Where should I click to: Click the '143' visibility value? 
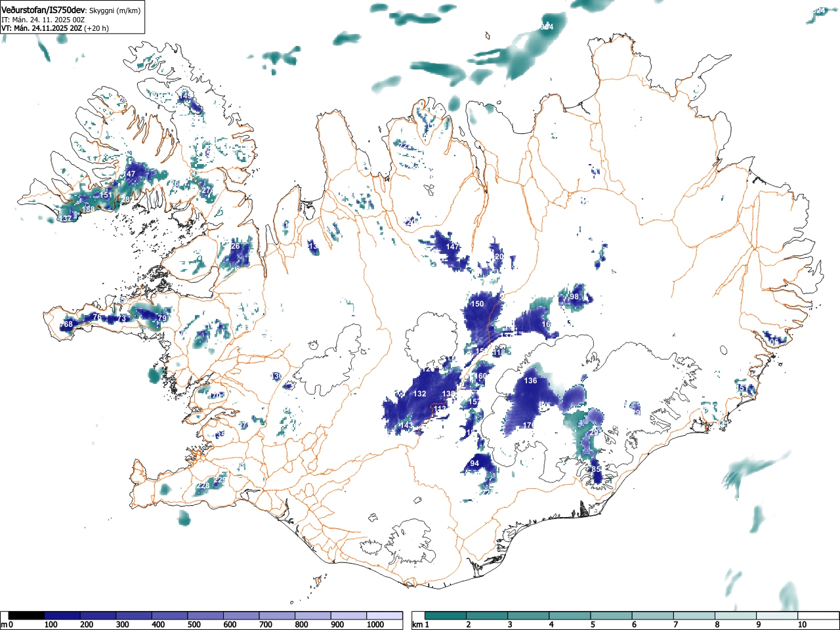(407, 426)
